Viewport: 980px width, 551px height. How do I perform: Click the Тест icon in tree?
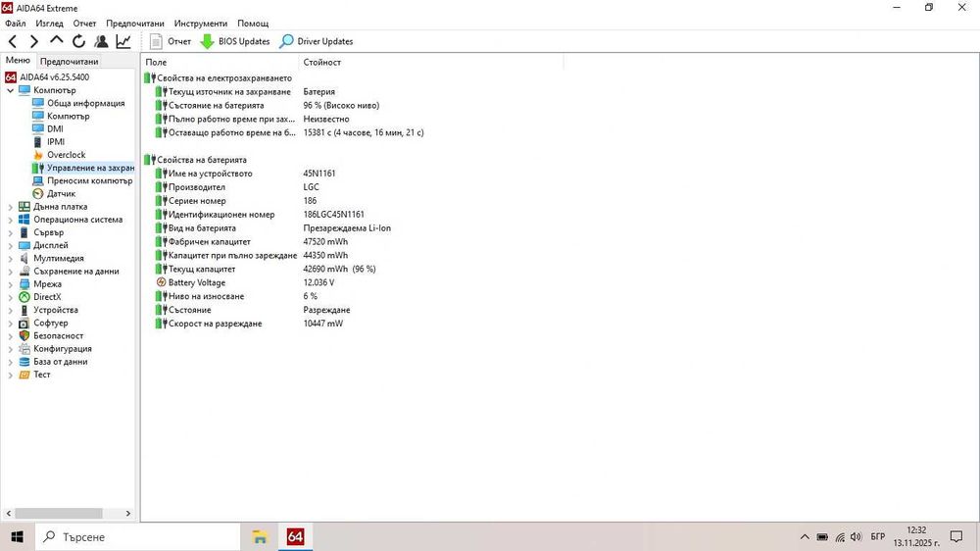coord(24,375)
